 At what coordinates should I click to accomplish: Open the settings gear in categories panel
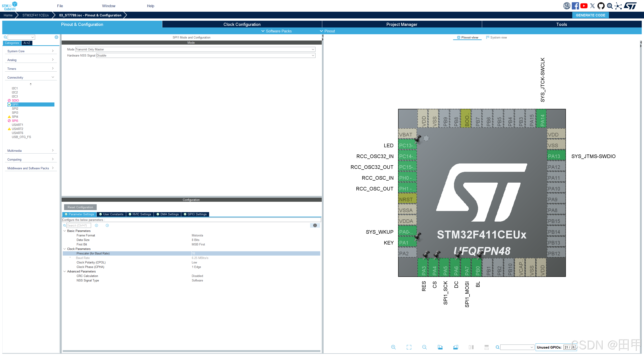pyautogui.click(x=56, y=37)
